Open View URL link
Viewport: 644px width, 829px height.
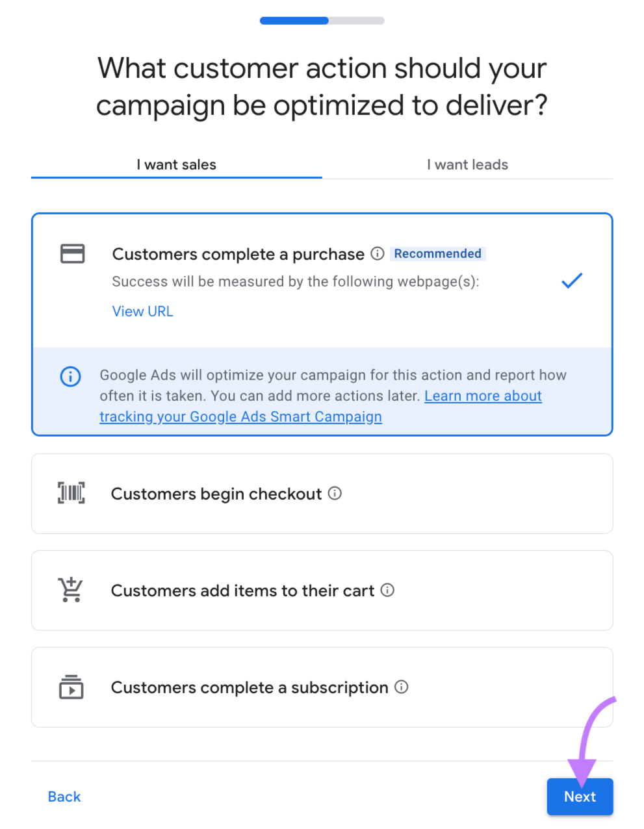pos(142,311)
